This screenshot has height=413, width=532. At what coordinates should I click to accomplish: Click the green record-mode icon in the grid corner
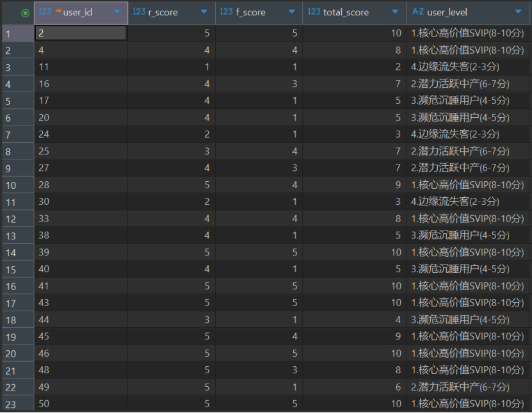pos(25,13)
